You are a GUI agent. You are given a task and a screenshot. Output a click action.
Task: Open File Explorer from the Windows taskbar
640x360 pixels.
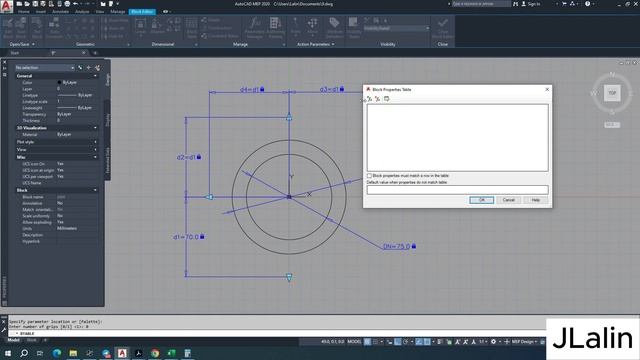coord(73,353)
